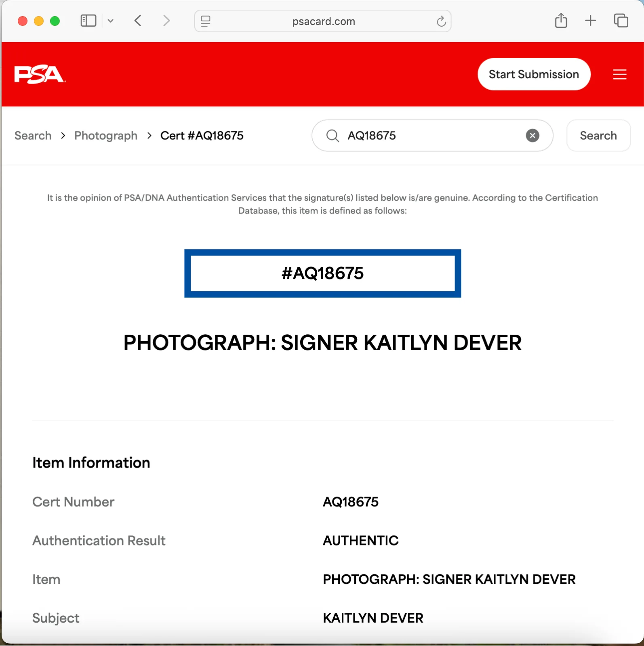644x646 pixels.
Task: Select the Item row value PHOTOGRAPH: SIGNER KAITLYN DEVER
Action: coord(449,579)
